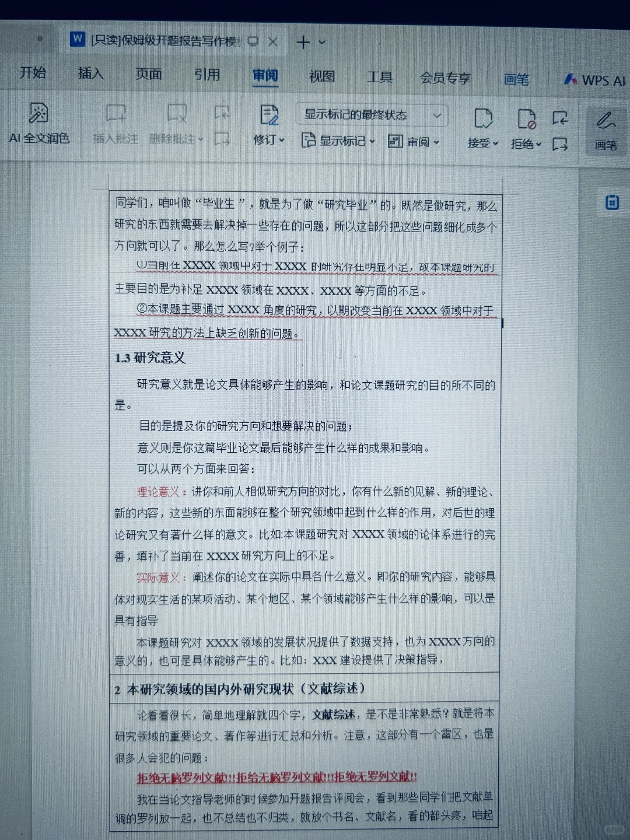This screenshot has height=840, width=630.
Task: Click the AI 全文润色 icon
Action: click(x=38, y=113)
